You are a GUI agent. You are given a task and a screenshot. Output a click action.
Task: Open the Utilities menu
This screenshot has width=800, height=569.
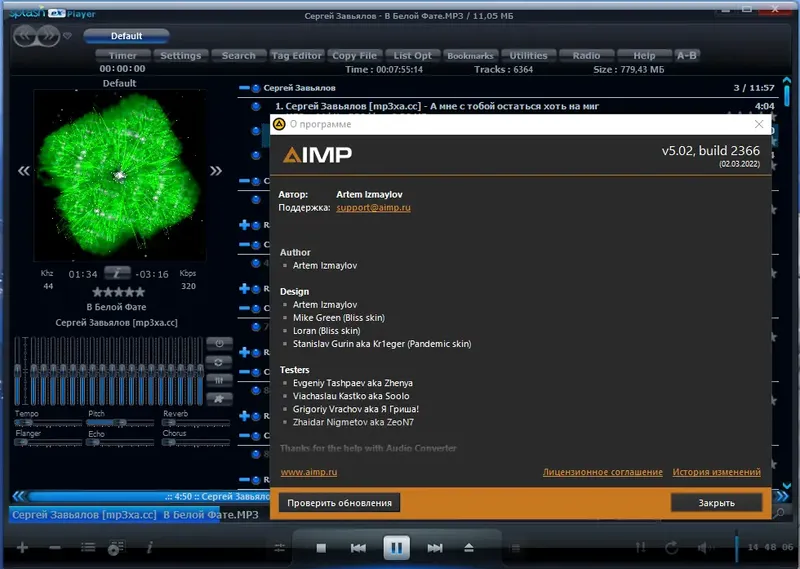click(528, 56)
